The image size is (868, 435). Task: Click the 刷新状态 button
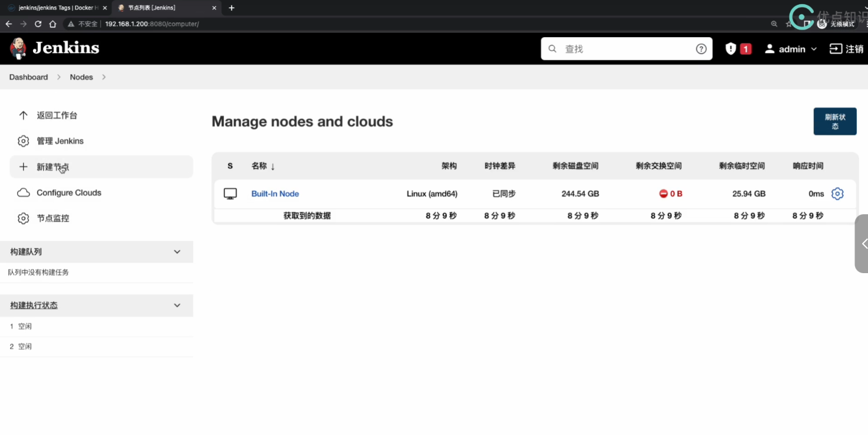click(x=835, y=121)
